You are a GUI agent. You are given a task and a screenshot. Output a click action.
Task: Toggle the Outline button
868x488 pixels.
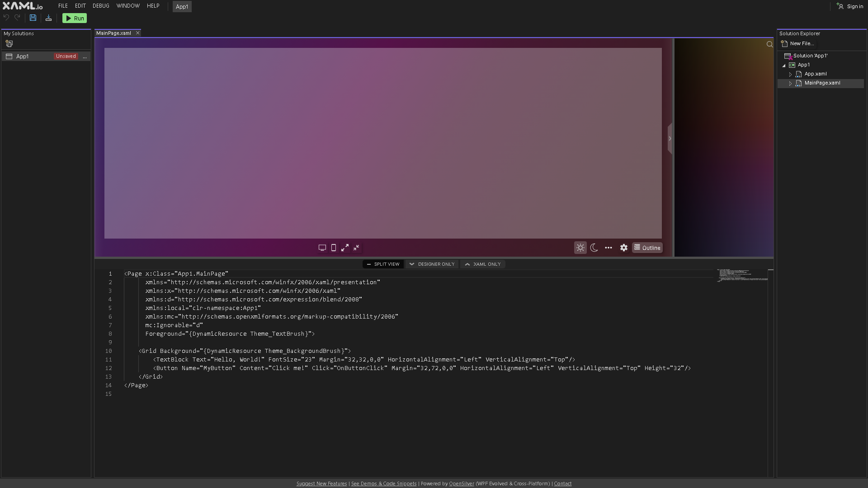pyautogui.click(x=647, y=248)
